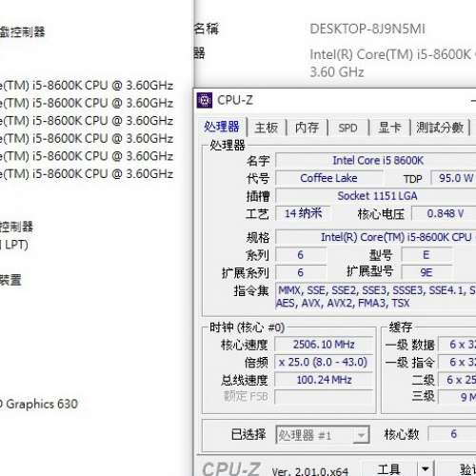Click the 扩展系列 value 6
The width and height of the screenshot is (476, 476).
pyautogui.click(x=301, y=272)
